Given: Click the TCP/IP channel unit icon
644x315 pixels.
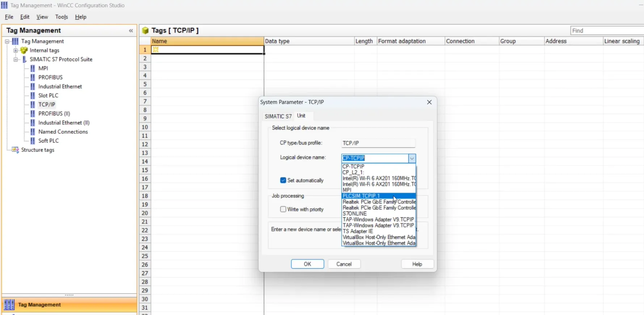Looking at the screenshot, I should point(33,104).
